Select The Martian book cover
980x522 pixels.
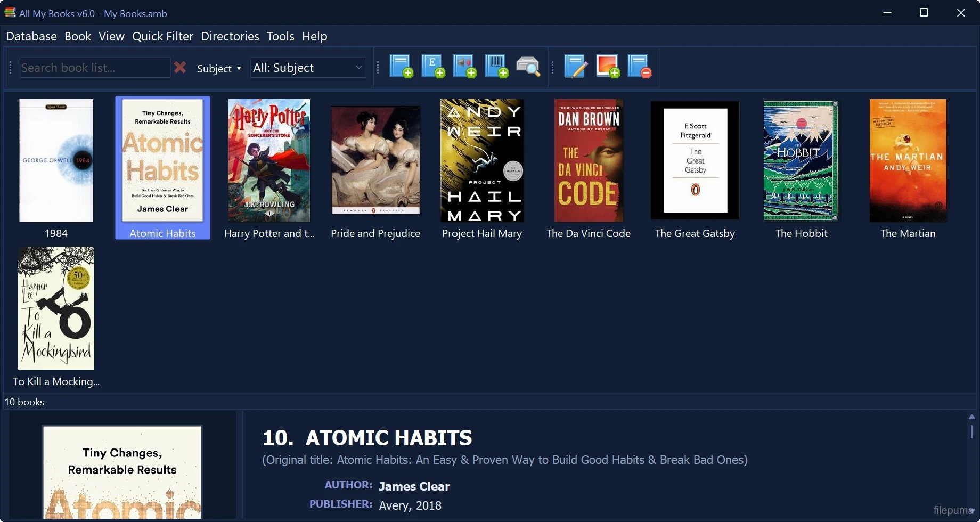click(908, 160)
